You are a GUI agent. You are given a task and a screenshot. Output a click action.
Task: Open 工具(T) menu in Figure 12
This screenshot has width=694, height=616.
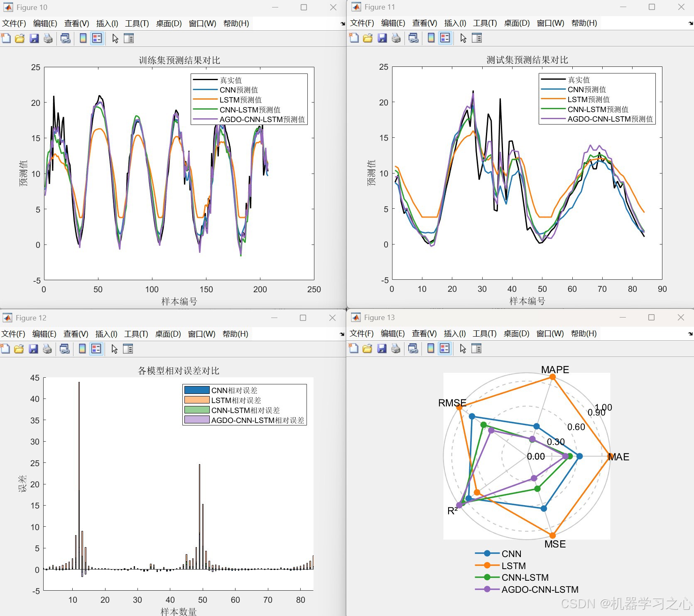click(136, 334)
